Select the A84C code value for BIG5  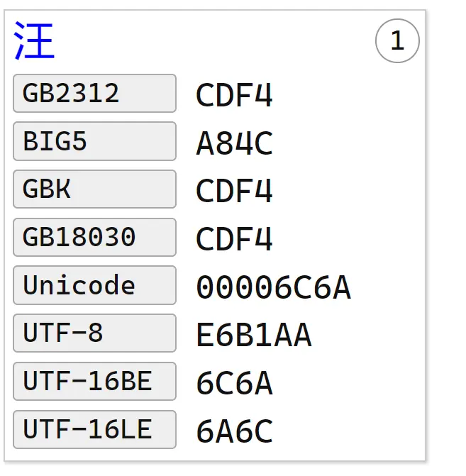pyautogui.click(x=234, y=144)
